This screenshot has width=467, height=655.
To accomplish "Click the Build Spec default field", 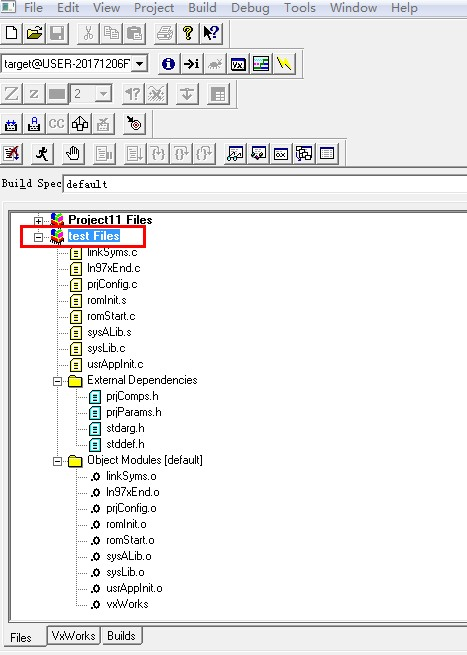I will pyautogui.click(x=265, y=184).
